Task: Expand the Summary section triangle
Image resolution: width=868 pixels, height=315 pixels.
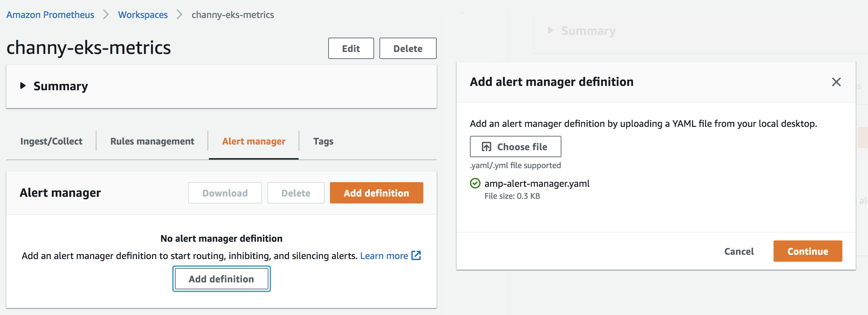Action: coord(23,86)
